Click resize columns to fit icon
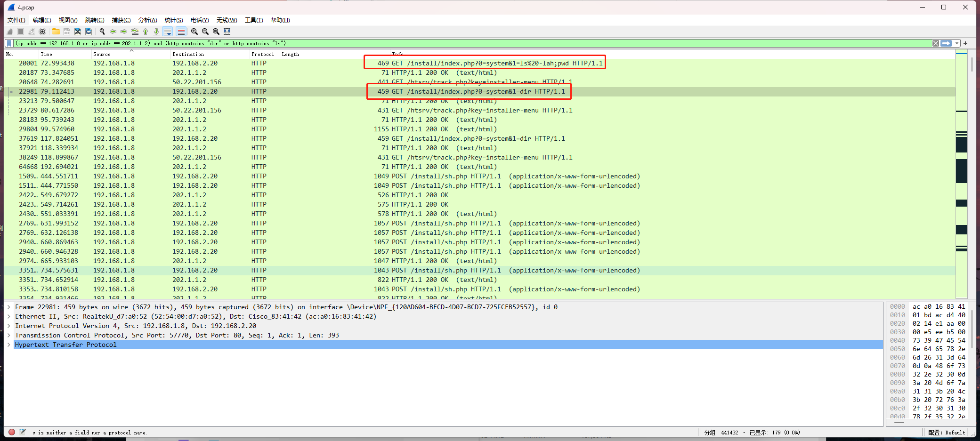This screenshot has height=441, width=980. [x=227, y=32]
